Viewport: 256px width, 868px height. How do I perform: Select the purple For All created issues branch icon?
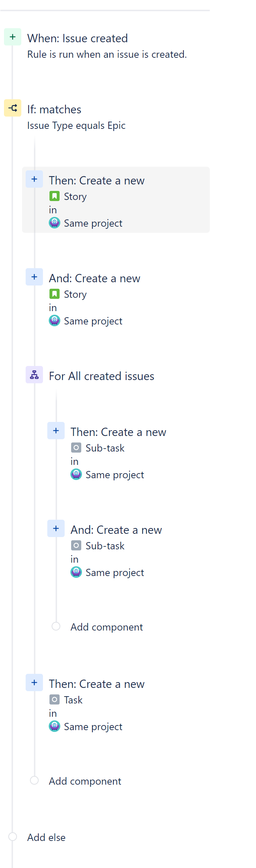point(34,375)
